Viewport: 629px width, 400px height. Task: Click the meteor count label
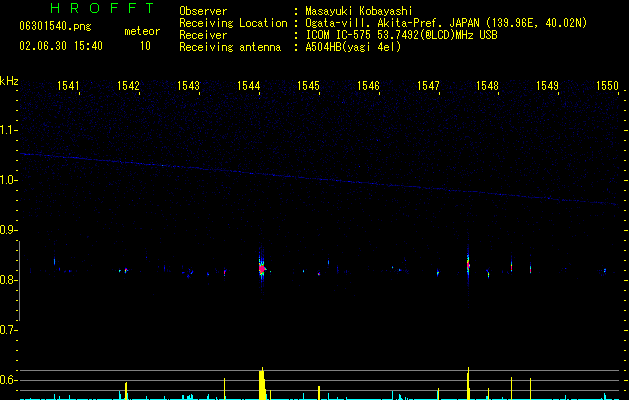[142, 31]
